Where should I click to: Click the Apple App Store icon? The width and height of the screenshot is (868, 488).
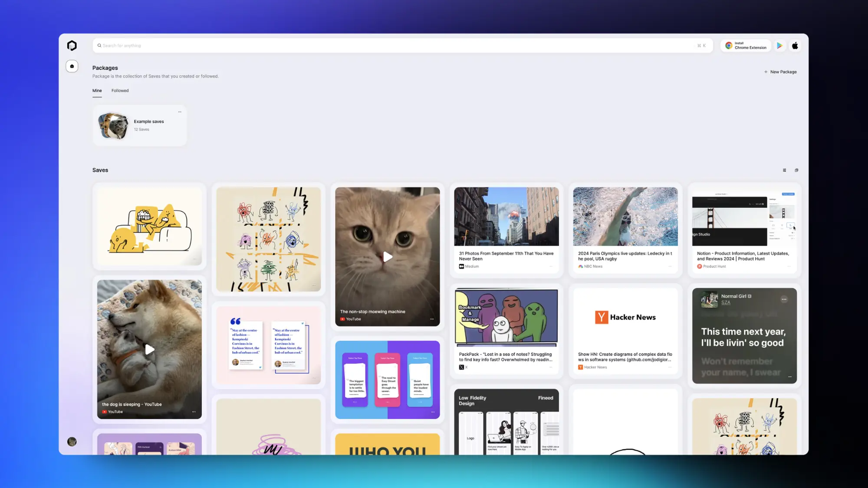pyautogui.click(x=795, y=46)
